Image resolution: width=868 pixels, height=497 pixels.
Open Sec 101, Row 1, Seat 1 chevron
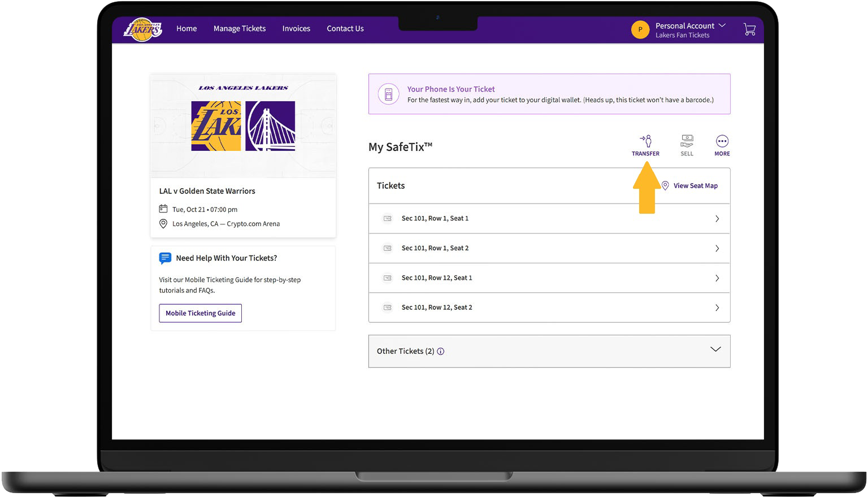coord(717,219)
